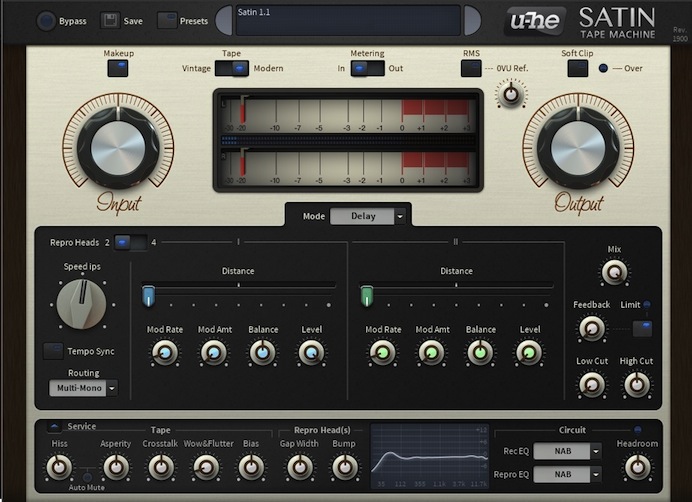Open the Presets browser

[167, 20]
